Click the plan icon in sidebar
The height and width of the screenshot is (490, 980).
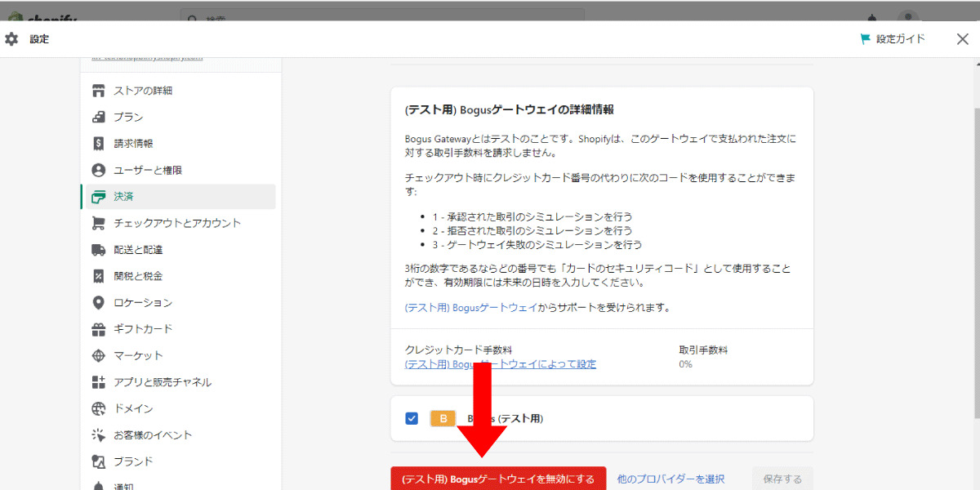[x=99, y=117]
